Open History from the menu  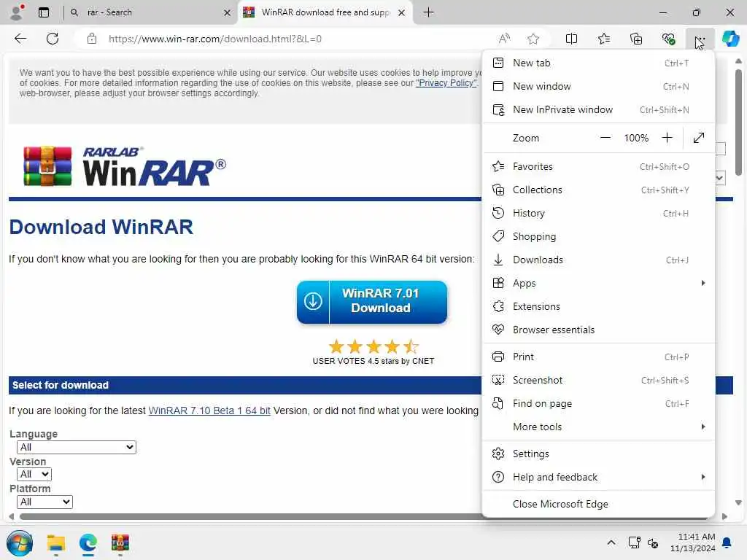(x=598, y=214)
